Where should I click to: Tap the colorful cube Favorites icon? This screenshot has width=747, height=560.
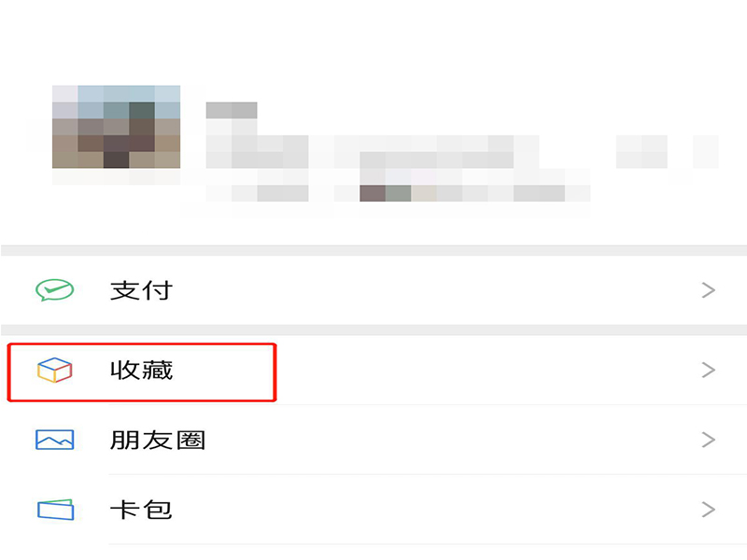[55, 370]
